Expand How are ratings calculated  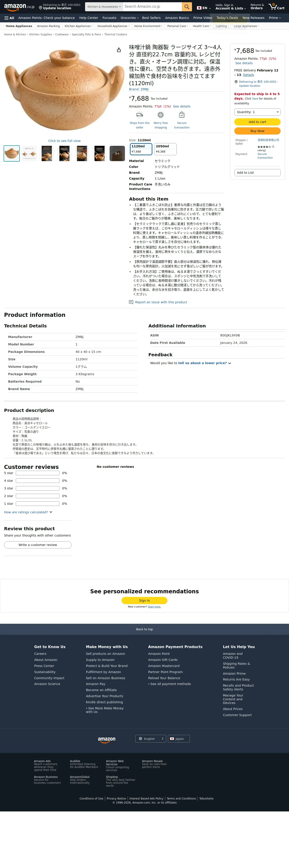(x=28, y=512)
